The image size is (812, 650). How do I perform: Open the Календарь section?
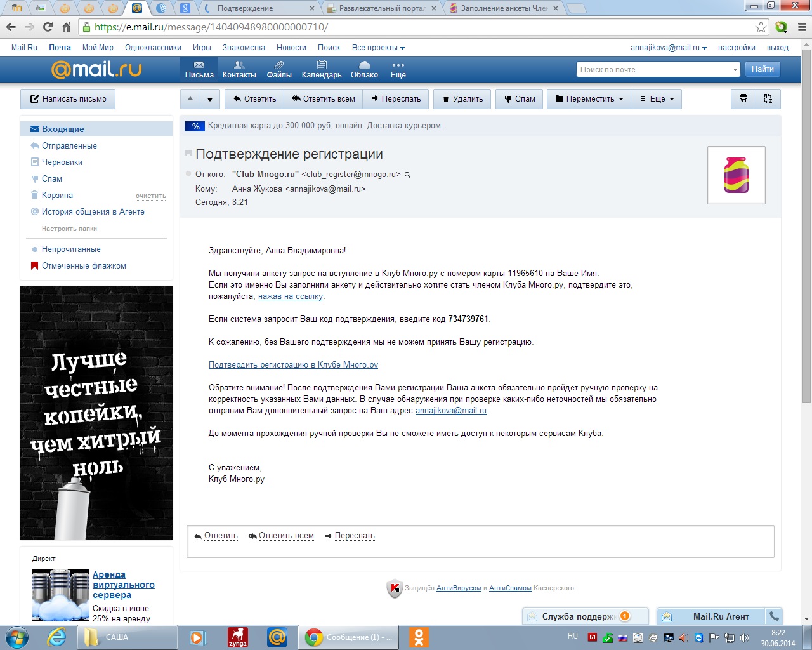point(322,70)
